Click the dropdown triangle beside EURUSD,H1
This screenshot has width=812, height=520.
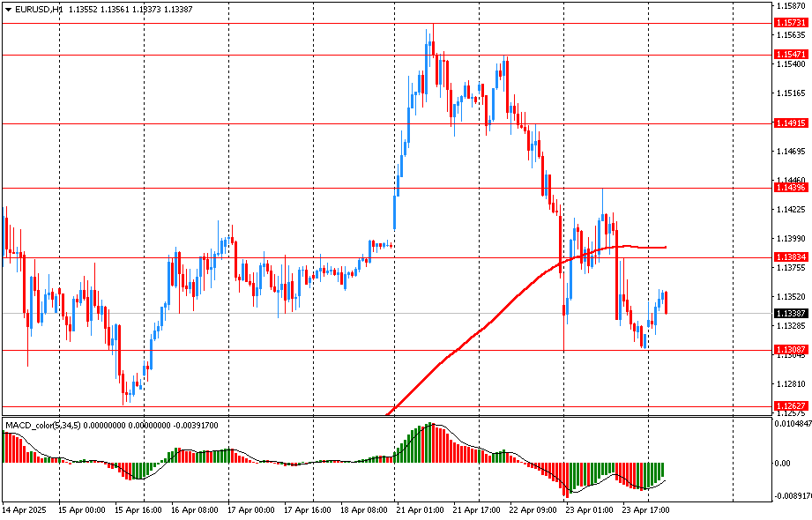pyautogui.click(x=8, y=8)
